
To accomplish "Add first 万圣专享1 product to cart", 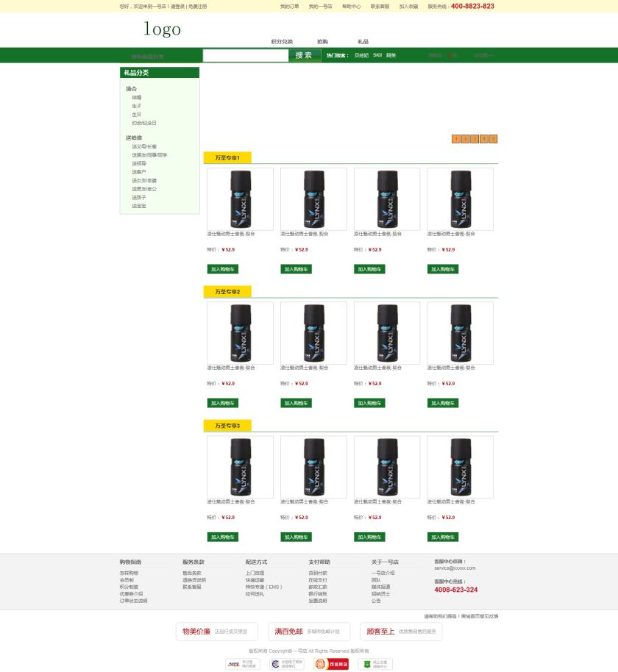I will point(223,269).
